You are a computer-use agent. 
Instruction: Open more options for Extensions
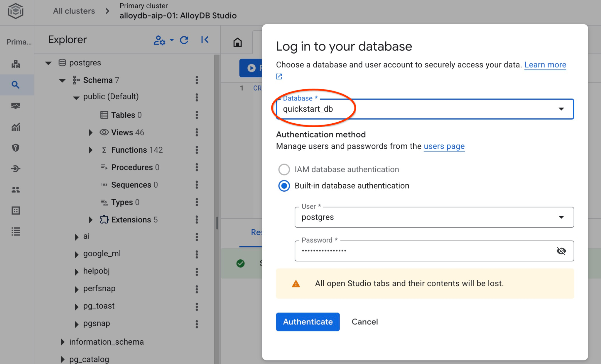coord(197,220)
